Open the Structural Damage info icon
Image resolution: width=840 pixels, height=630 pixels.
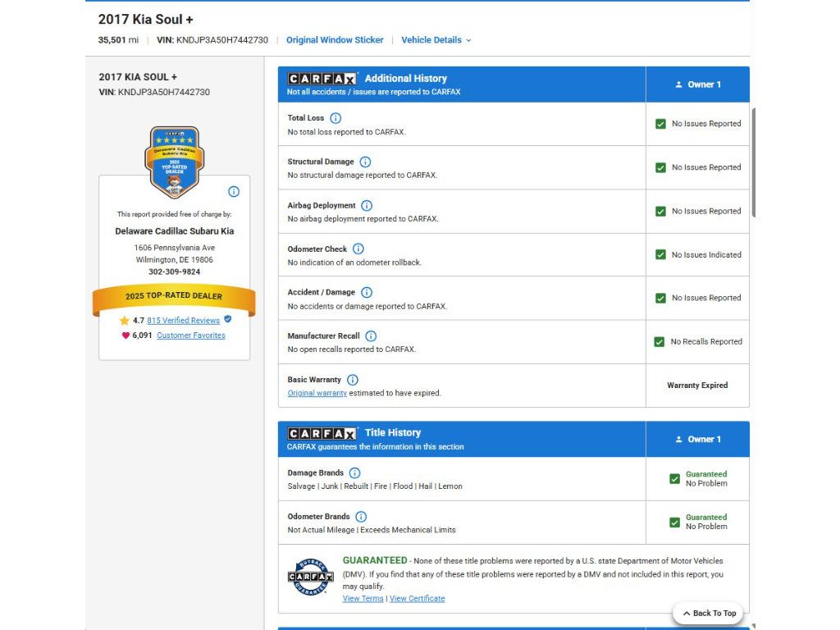coord(365,162)
